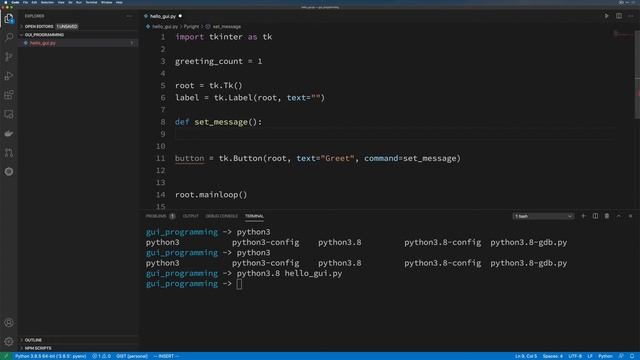Expand the Outline section

point(33,340)
